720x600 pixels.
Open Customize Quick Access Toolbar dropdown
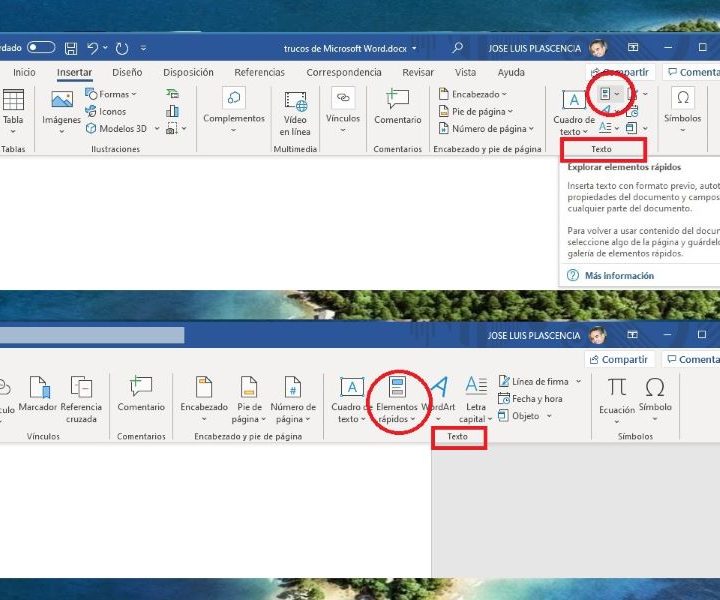click(143, 47)
